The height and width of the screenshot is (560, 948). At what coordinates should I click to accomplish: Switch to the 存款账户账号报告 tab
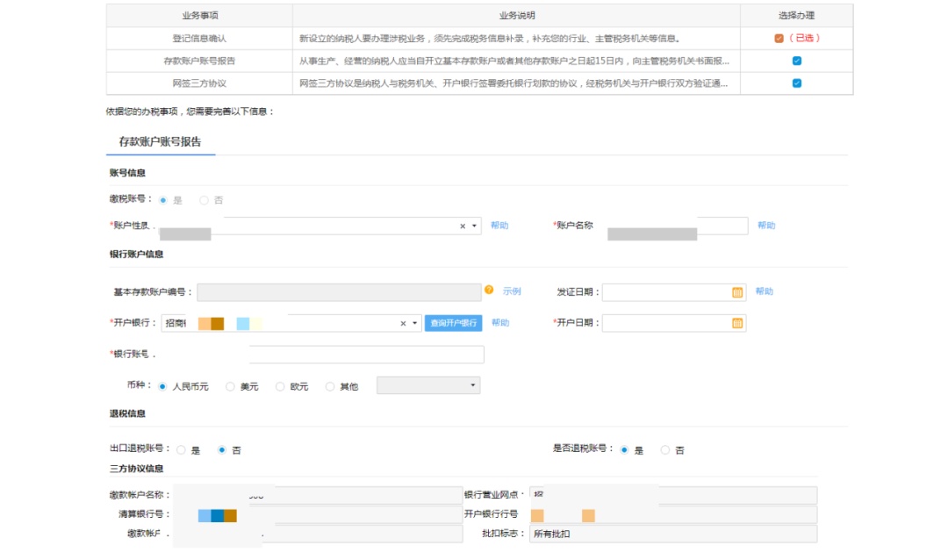click(x=161, y=142)
